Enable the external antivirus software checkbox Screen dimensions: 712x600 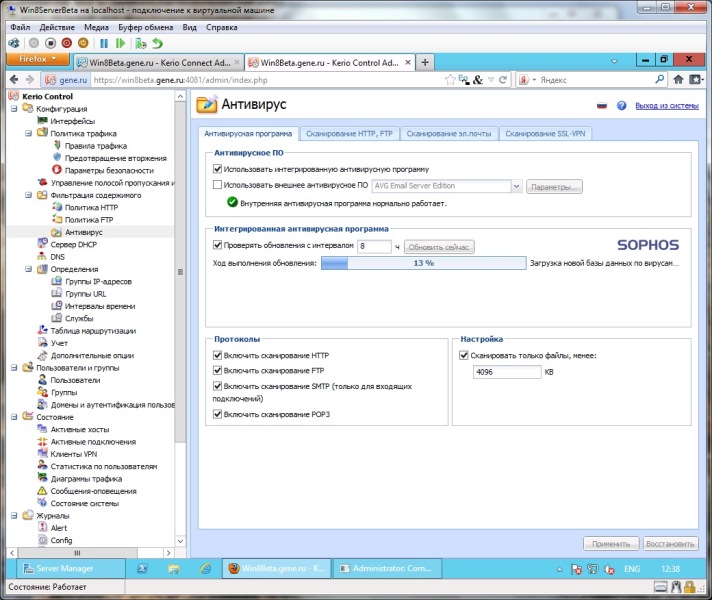(218, 186)
